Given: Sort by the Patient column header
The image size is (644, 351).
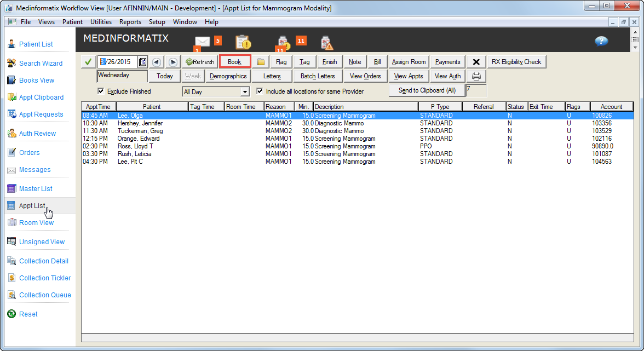Looking at the screenshot, I should (152, 107).
